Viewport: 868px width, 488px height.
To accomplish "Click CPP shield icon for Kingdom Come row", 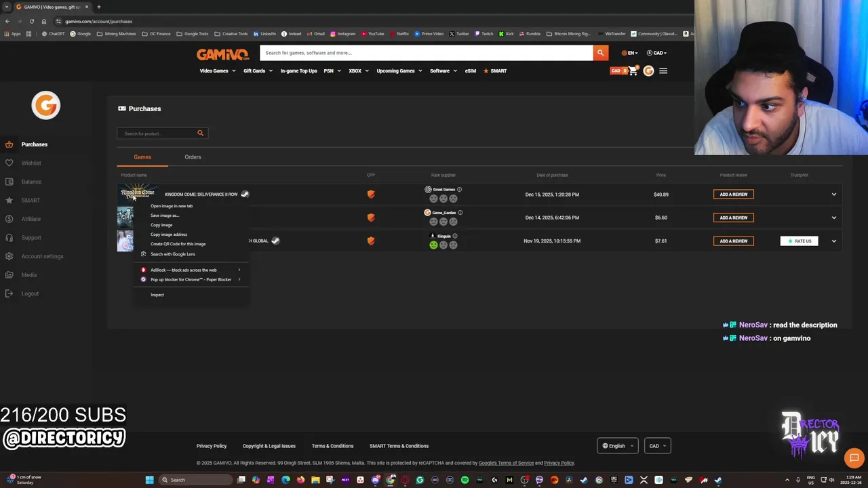I will click(x=371, y=195).
